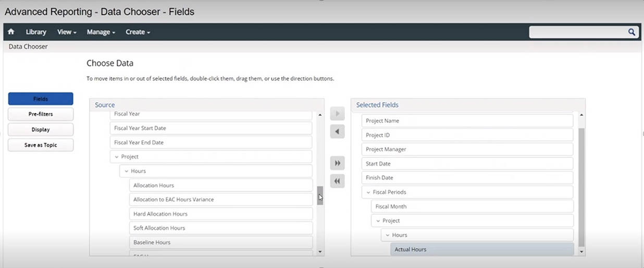Add all fields with double right arrow
The height and width of the screenshot is (268, 644).
click(x=337, y=163)
